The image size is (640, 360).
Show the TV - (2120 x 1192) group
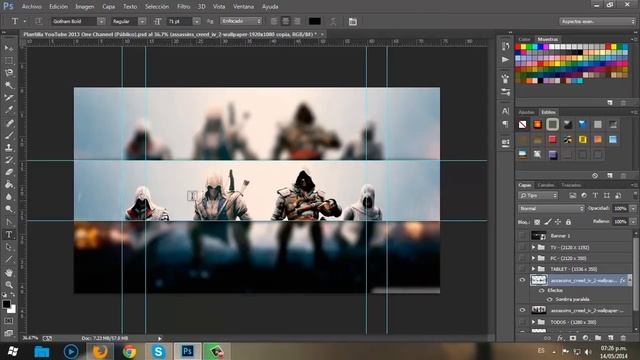click(x=522, y=247)
